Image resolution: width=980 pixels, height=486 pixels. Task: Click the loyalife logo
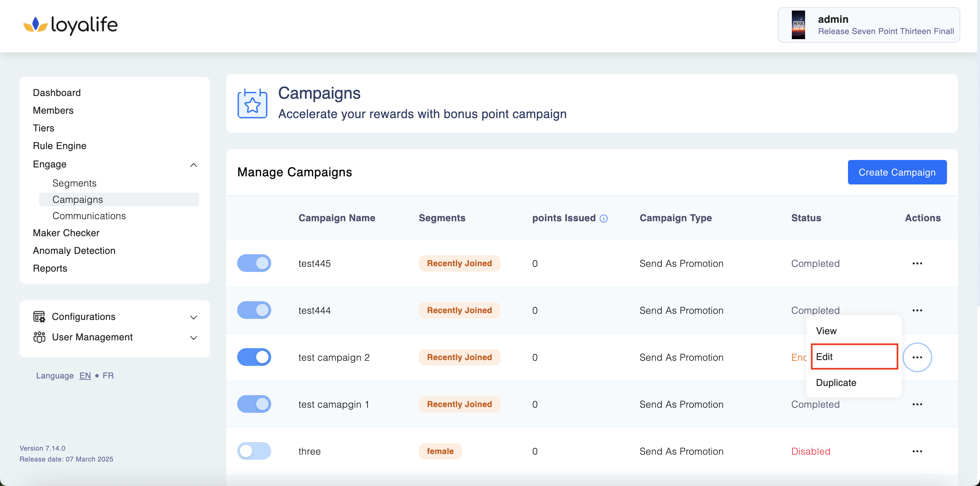pyautogui.click(x=70, y=25)
